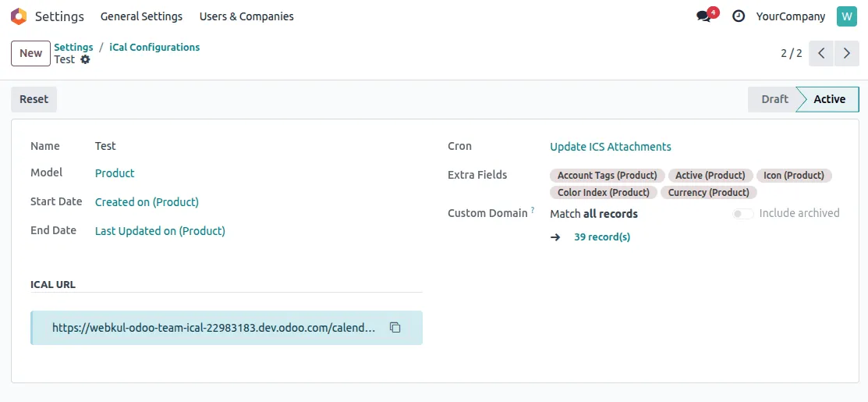The height and width of the screenshot is (402, 868).
Task: Select the Active status stage
Action: tap(829, 99)
